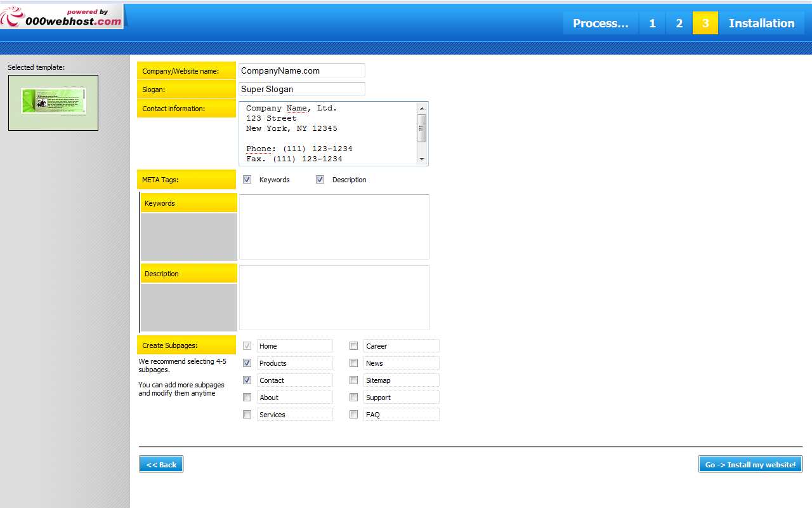Uncheck the Contact subpage checkbox

247,380
